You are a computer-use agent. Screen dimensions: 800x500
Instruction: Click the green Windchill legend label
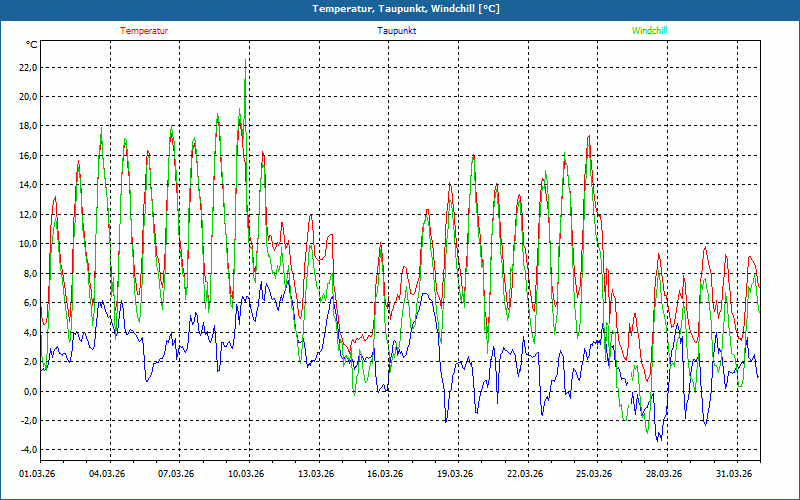[x=649, y=31]
